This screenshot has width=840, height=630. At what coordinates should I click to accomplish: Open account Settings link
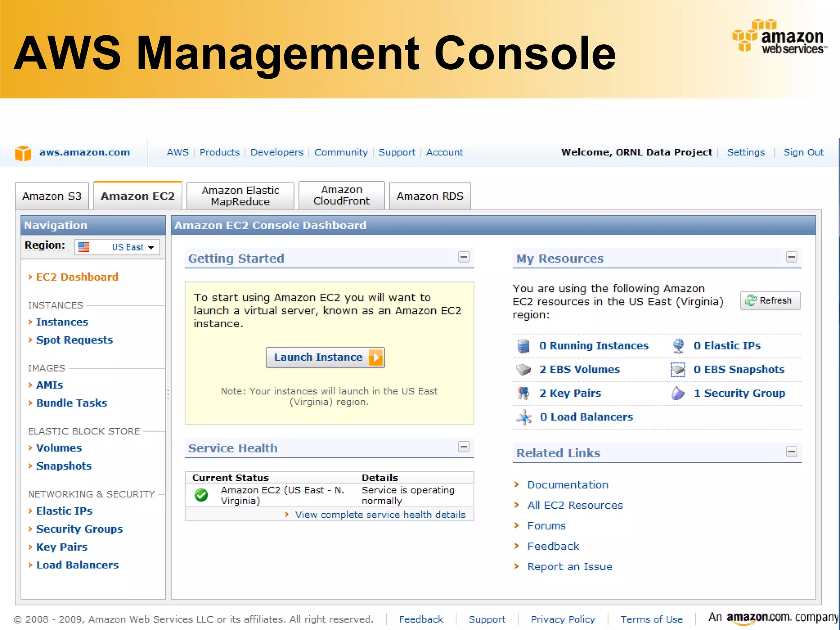click(746, 152)
